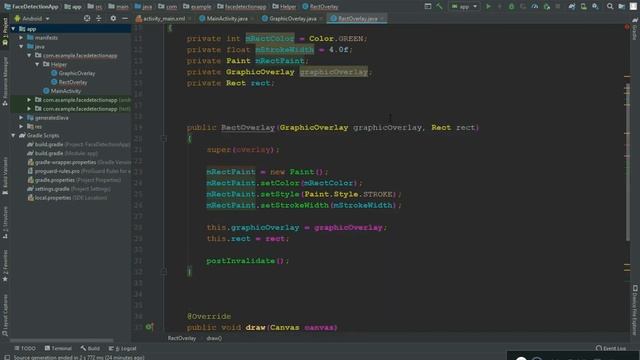This screenshot has width=640, height=360.
Task: Collapse the Gradle Scripts node
Action: coord(13,136)
